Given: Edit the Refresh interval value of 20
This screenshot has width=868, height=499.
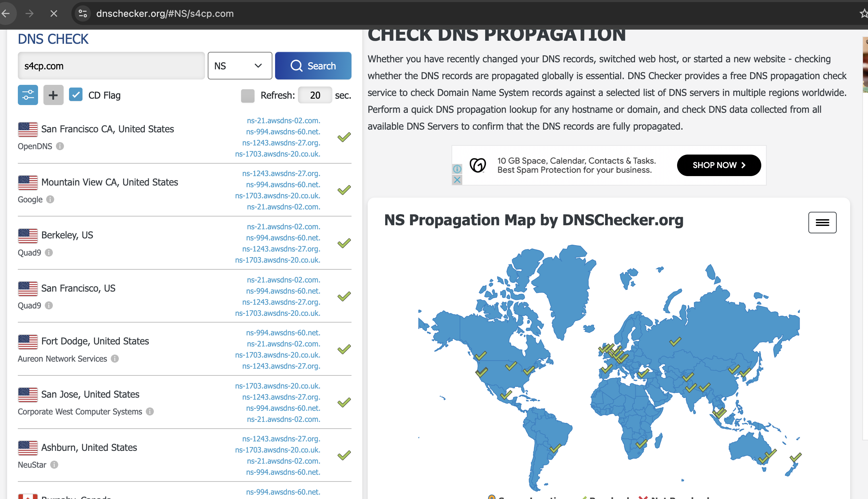Looking at the screenshot, I should (314, 95).
